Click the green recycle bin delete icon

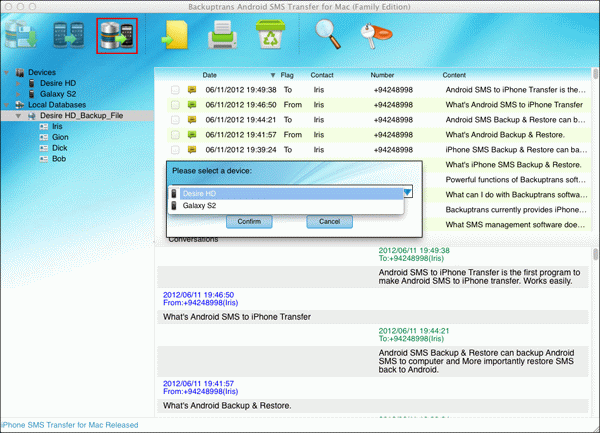point(271,34)
